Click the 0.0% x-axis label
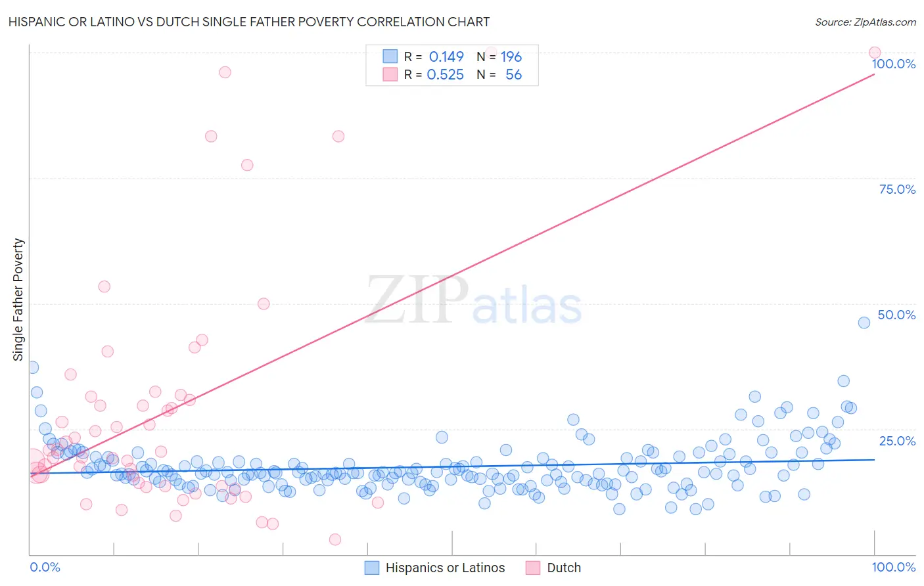This screenshot has height=586, width=924. [45, 567]
